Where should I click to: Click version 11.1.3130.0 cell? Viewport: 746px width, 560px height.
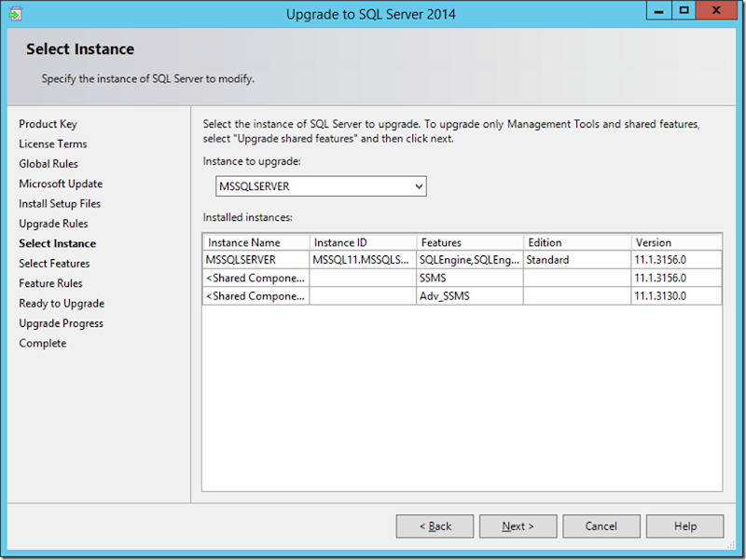click(677, 296)
